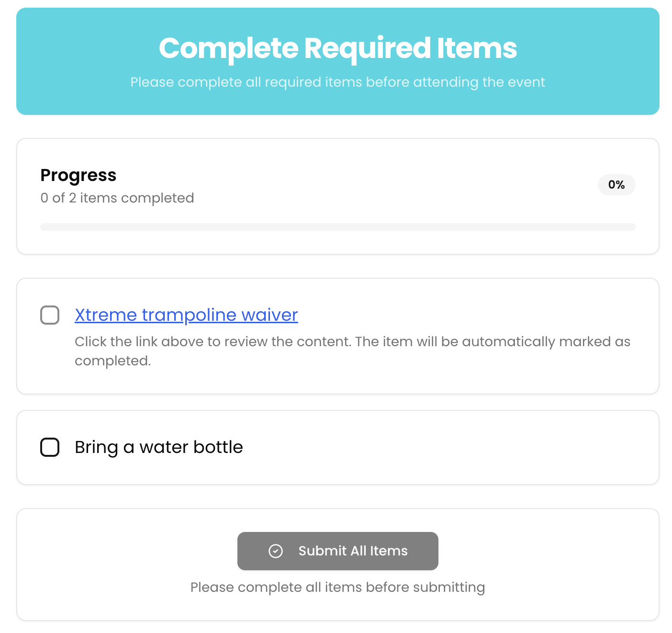Click the Complete Required Items heading
672x633 pixels.
tap(337, 48)
